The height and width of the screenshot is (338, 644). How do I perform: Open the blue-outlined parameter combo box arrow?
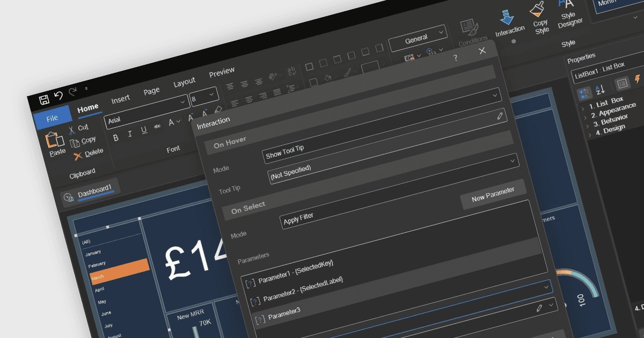pyautogui.click(x=546, y=287)
